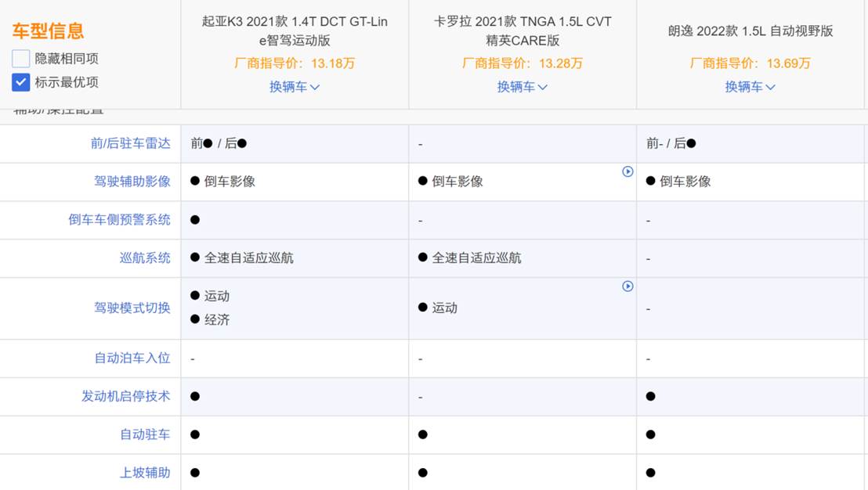This screenshot has height=490, width=868.
Task: Play video icon in Corolla 驾驶模式切换 row
Action: click(627, 286)
